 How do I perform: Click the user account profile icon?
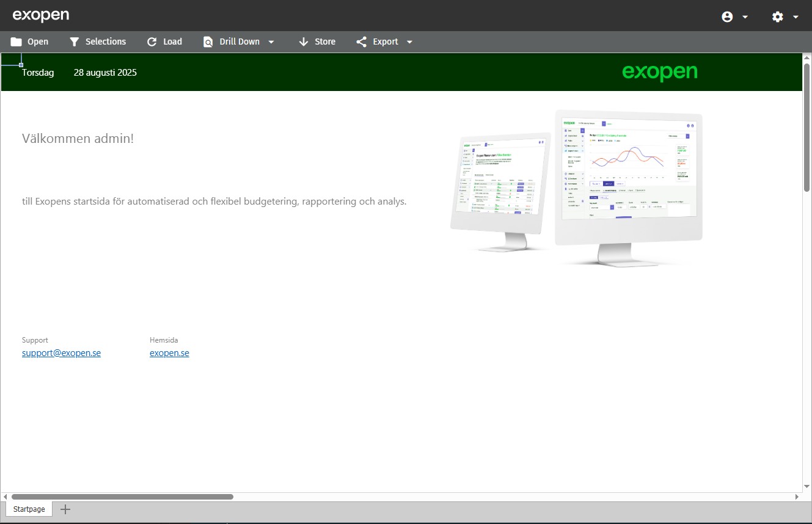point(727,16)
